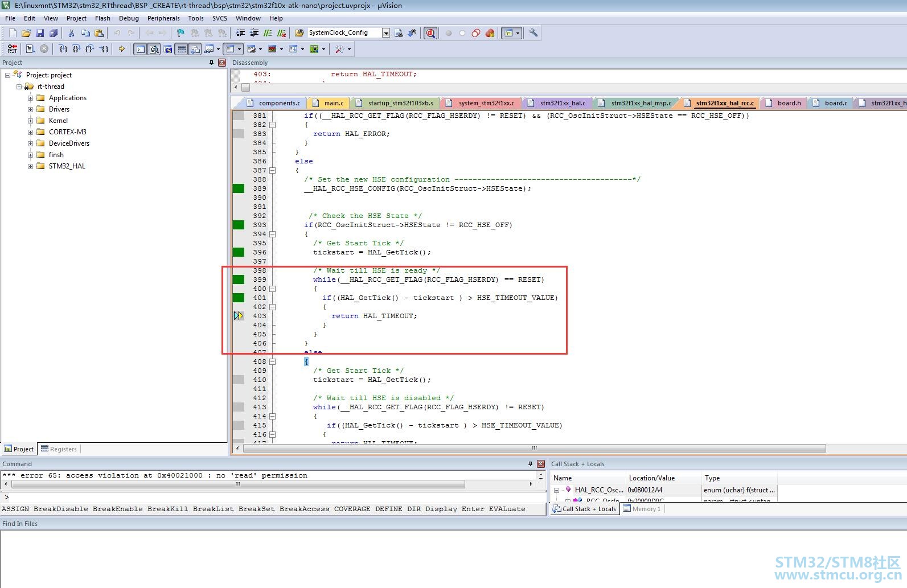Click the Save All icon
Viewport: 907px width, 588px height.
[54, 33]
